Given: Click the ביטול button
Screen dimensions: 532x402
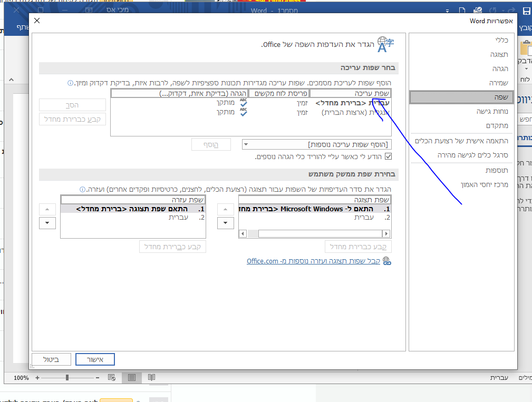Looking at the screenshot, I should tap(51, 359).
